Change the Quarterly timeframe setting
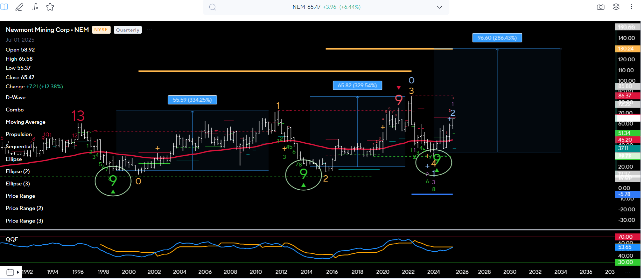Image resolution: width=644 pixels, height=279 pixels. [x=128, y=30]
